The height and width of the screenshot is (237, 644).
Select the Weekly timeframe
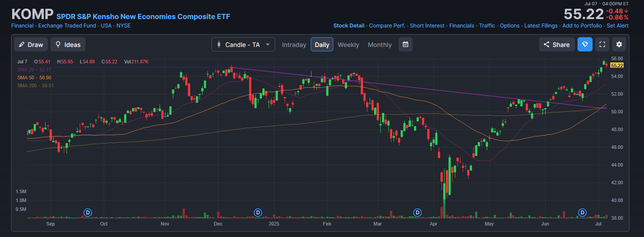pos(348,45)
